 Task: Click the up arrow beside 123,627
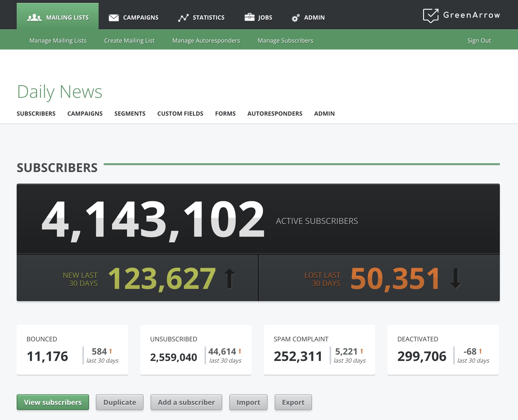[230, 278]
